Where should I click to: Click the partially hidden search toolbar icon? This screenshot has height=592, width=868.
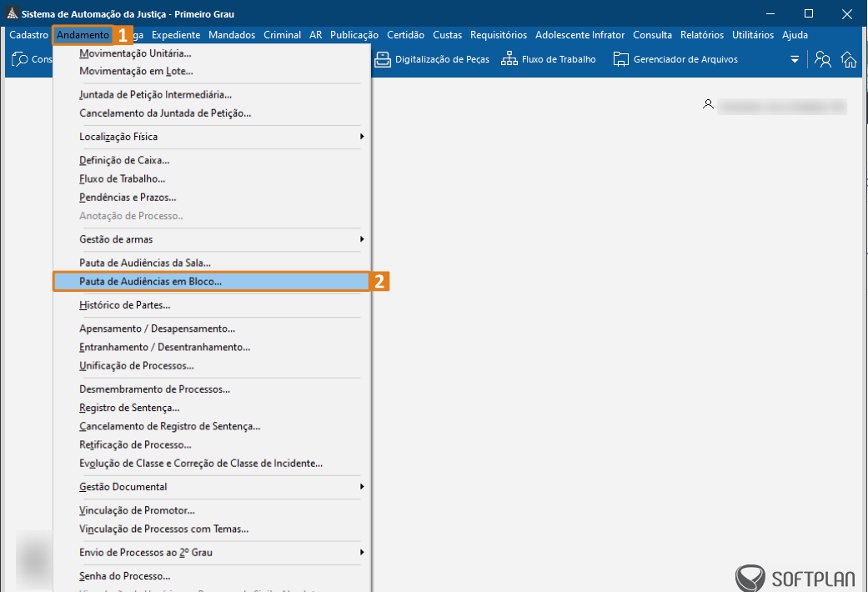click(19, 59)
